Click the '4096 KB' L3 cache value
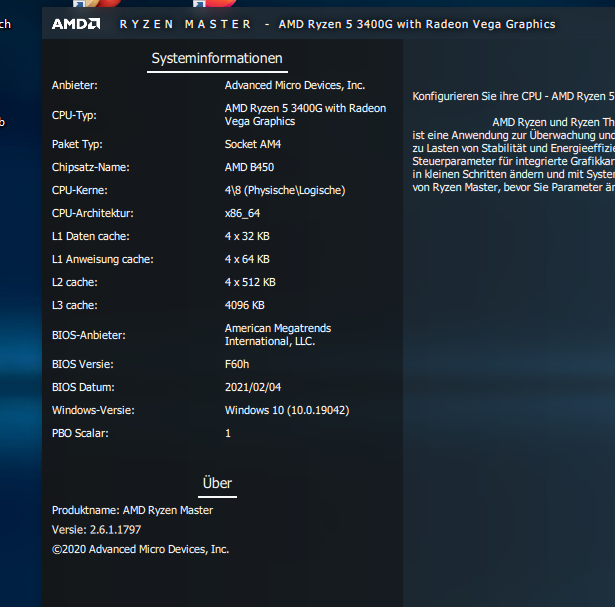Screen dimensions: 615x607 (245, 305)
